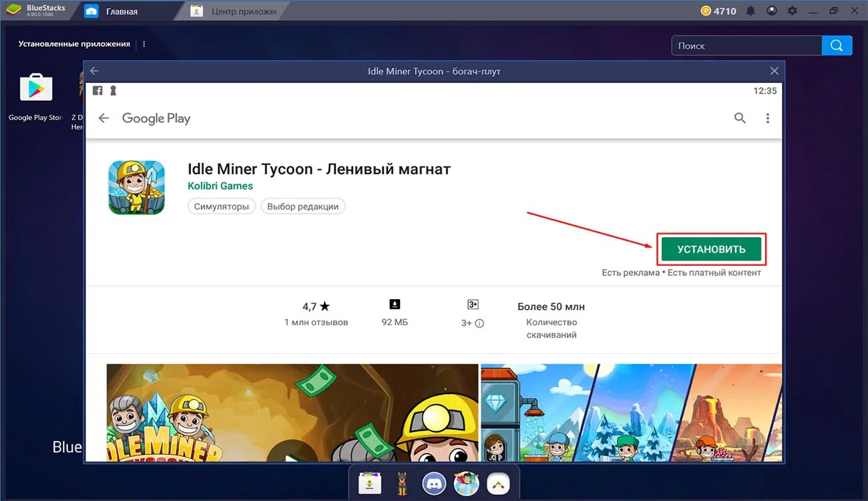Click the 3+ age rating badge
Viewport: 868px width, 501px height.
click(473, 305)
